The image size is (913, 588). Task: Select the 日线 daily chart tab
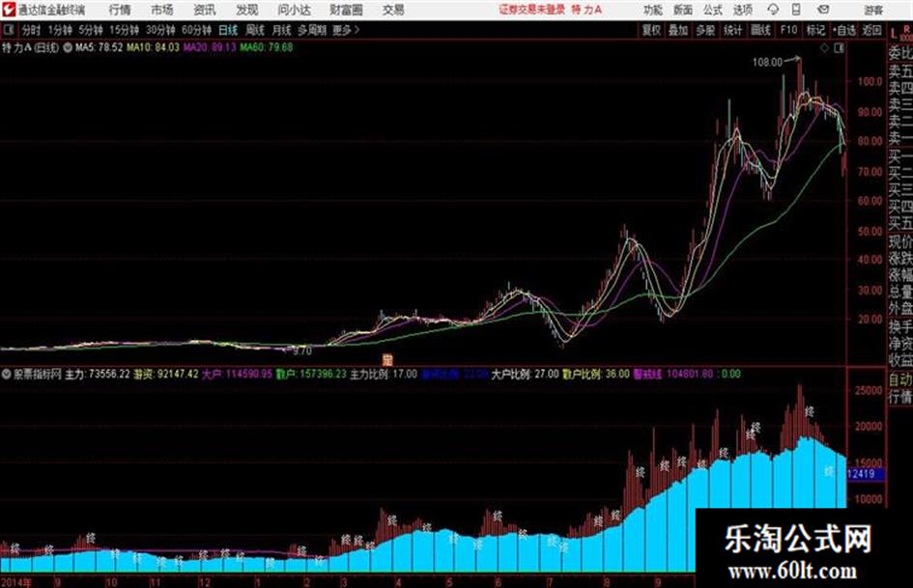pyautogui.click(x=228, y=30)
